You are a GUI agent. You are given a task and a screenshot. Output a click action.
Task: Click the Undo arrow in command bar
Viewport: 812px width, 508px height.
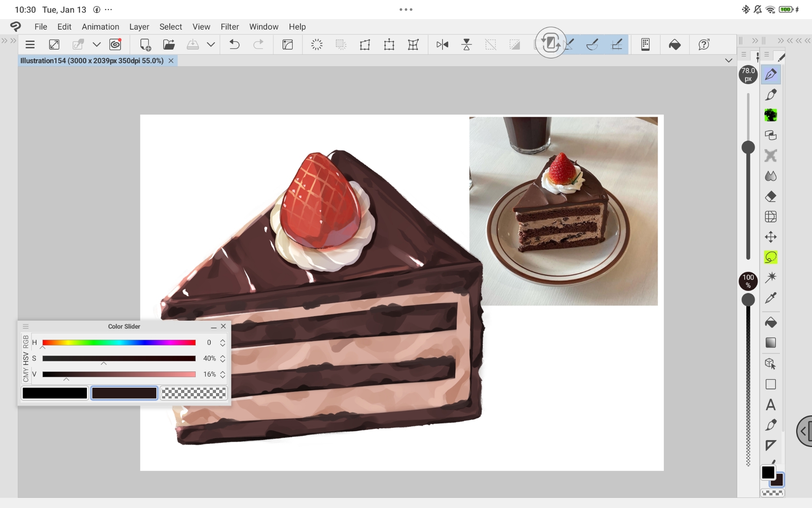point(234,44)
